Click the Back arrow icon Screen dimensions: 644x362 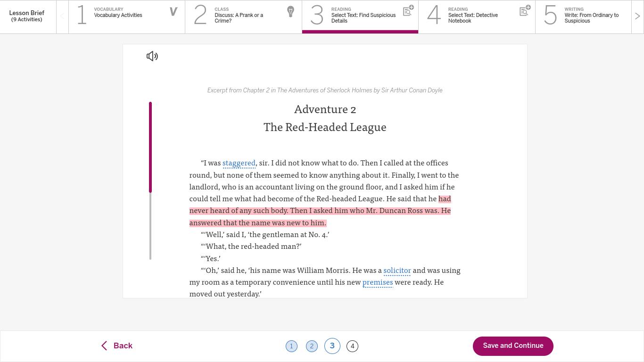(104, 346)
